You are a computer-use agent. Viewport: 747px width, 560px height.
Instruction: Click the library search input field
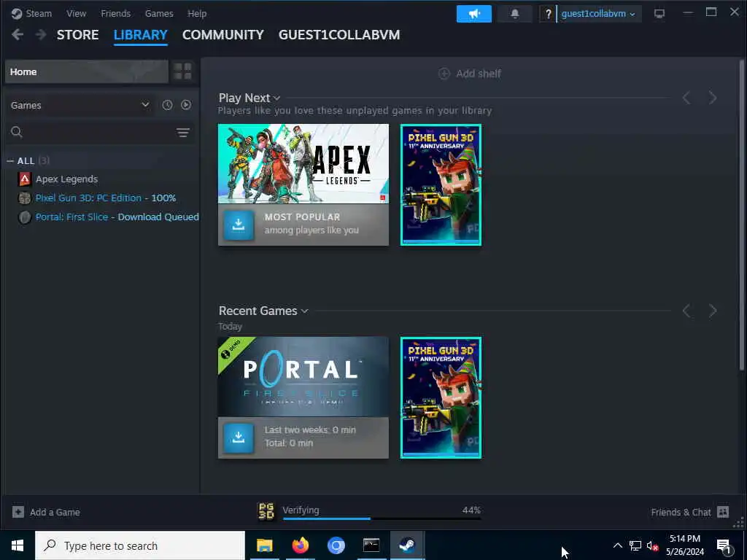click(x=100, y=132)
